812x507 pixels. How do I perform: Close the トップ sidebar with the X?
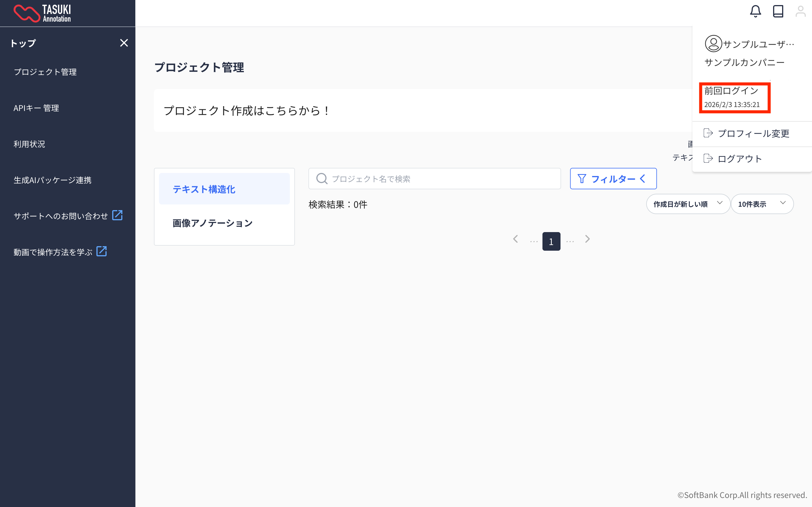[x=124, y=43]
